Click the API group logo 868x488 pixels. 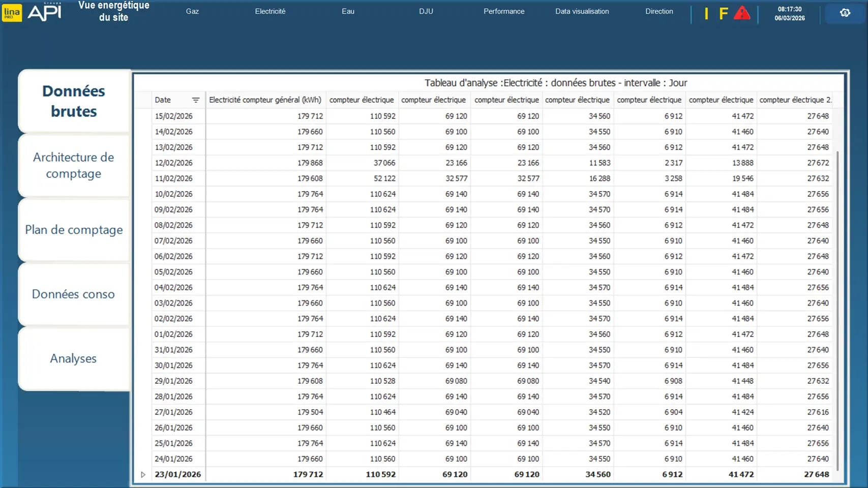(45, 12)
